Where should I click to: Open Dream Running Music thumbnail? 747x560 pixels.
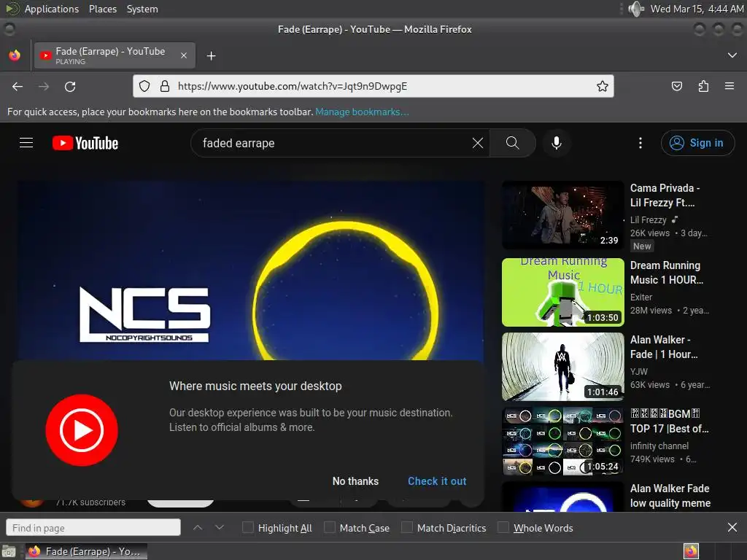pos(562,292)
